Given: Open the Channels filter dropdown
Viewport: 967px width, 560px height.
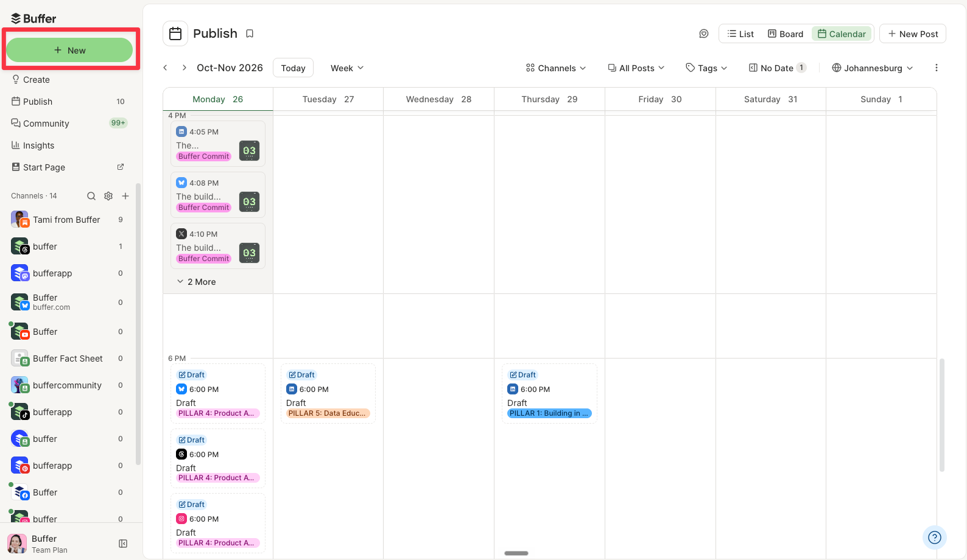Looking at the screenshot, I should coord(556,68).
